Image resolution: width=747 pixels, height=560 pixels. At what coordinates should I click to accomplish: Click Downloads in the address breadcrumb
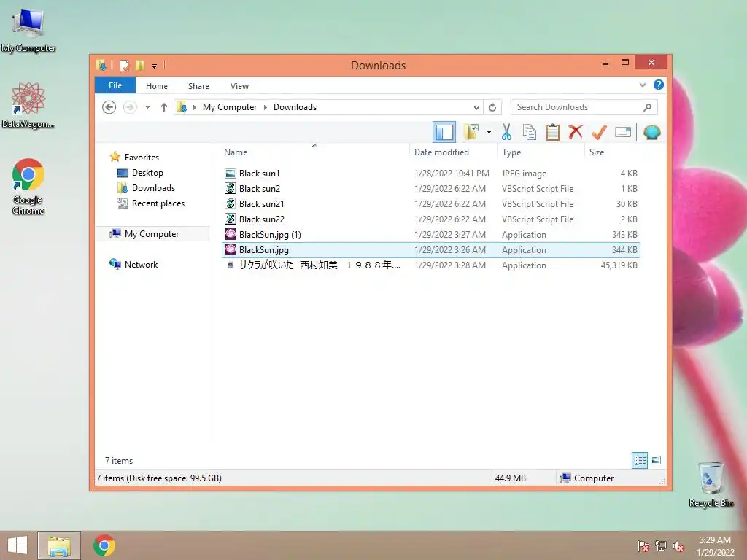tap(295, 107)
